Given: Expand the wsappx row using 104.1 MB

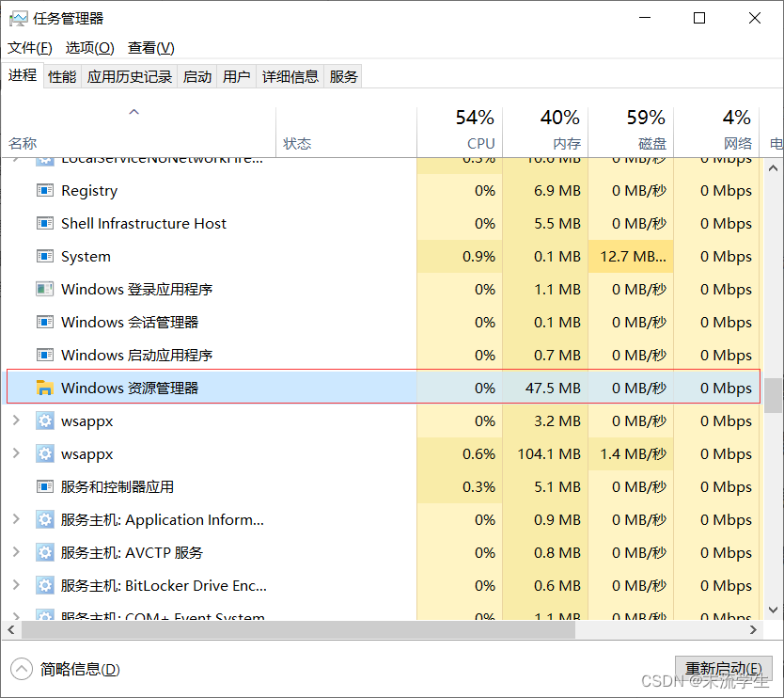Looking at the screenshot, I should [16, 453].
